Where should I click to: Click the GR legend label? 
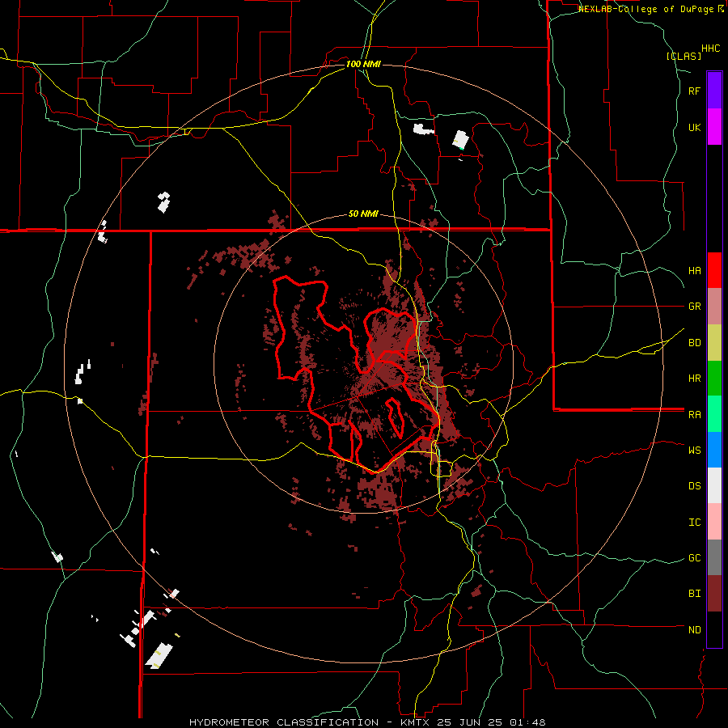pyautogui.click(x=694, y=307)
